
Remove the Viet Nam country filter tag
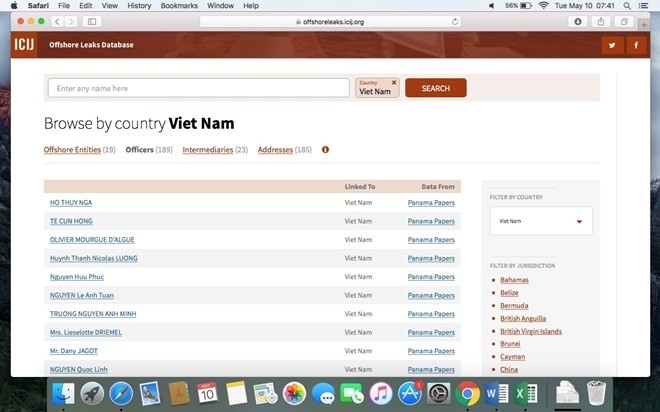point(394,82)
